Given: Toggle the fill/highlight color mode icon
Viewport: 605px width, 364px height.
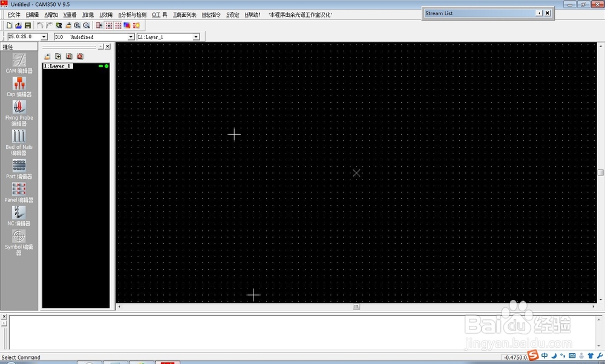Looking at the screenshot, I should coord(127,25).
